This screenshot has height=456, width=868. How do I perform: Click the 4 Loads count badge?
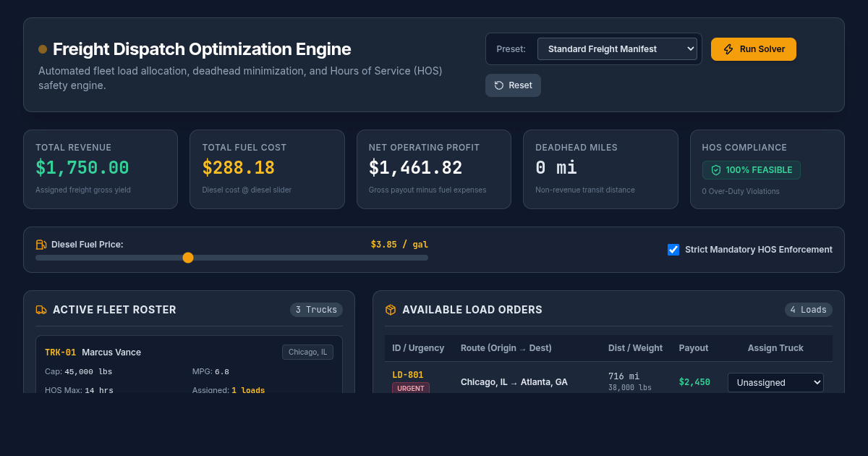(809, 310)
